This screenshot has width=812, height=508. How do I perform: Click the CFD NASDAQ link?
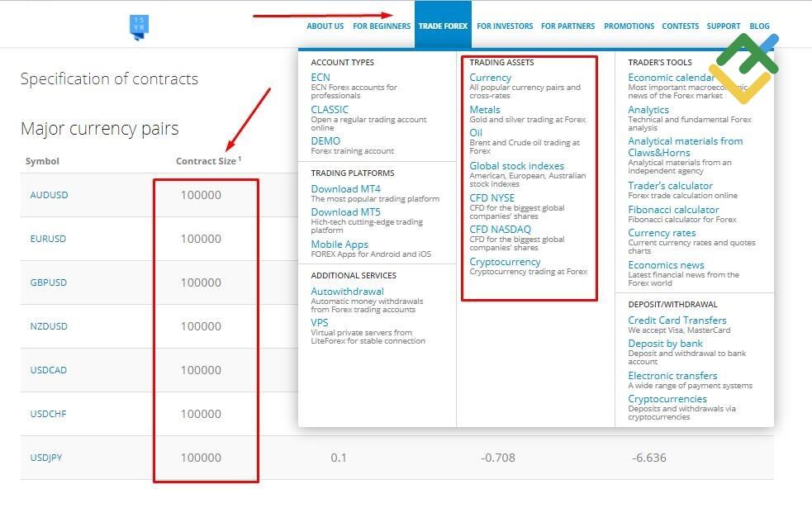[x=500, y=230]
